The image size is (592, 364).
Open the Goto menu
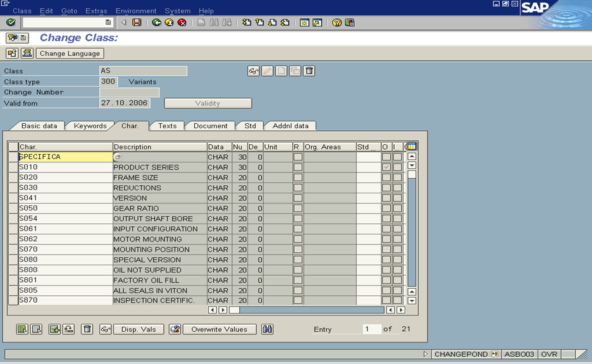click(69, 11)
